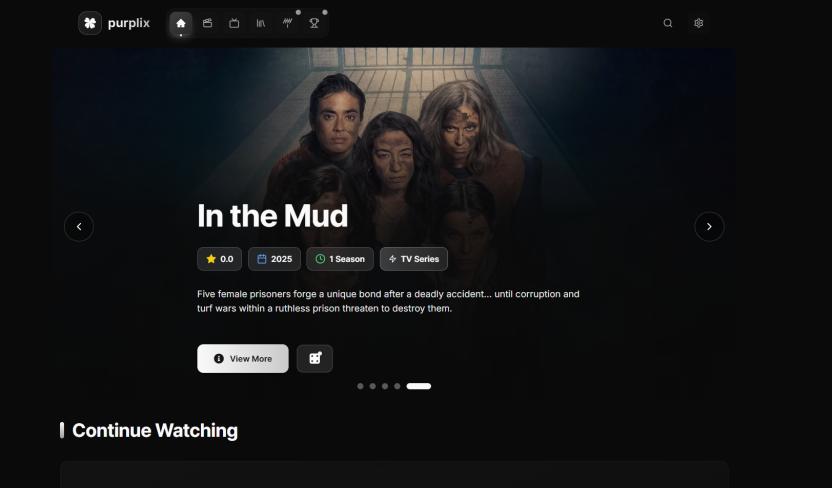
Task: Click the random dice button
Action: coord(315,359)
